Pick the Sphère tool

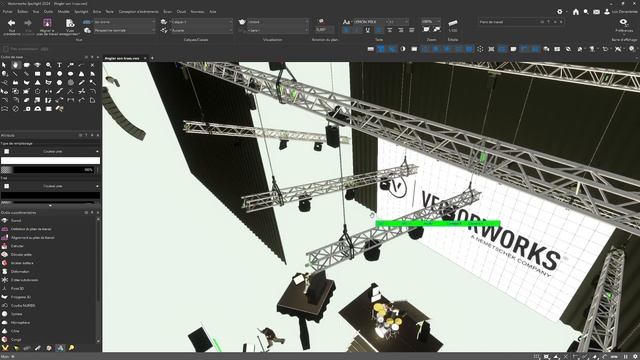(x=17, y=314)
